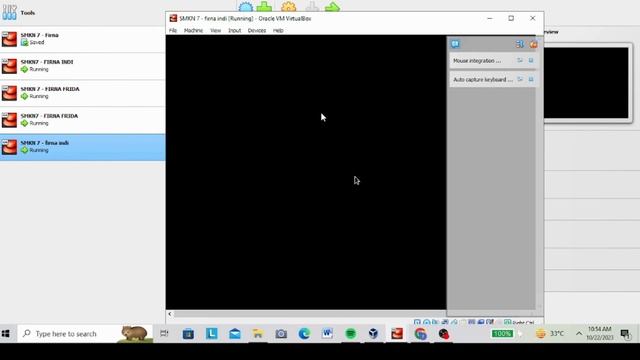Screen dimensions: 640x360
Task: Click the 100% battery indicator
Action: click(502, 334)
